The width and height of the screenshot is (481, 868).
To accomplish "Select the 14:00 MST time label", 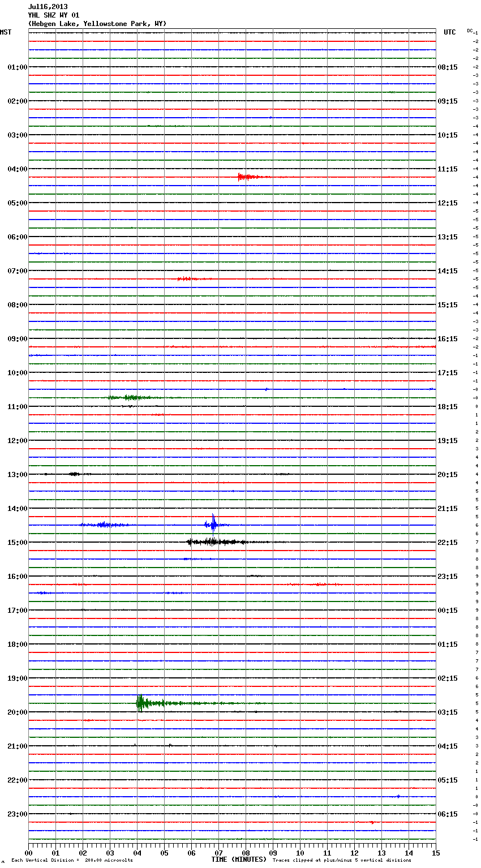I will coord(18,509).
